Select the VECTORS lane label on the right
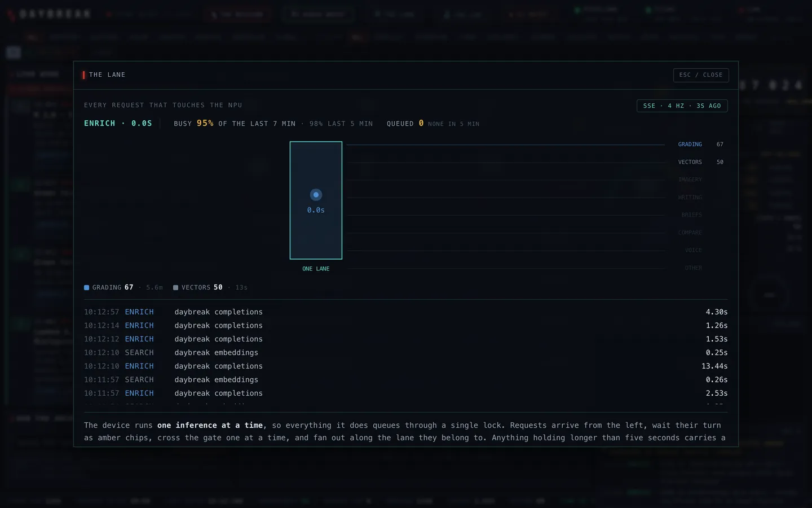The height and width of the screenshot is (508, 812). click(690, 162)
